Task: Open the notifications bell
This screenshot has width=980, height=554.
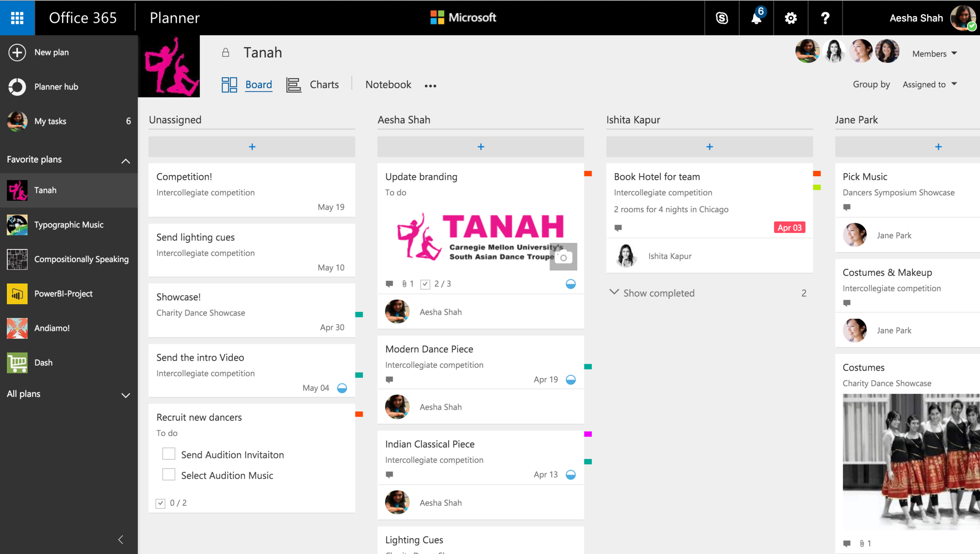Action: pos(756,18)
